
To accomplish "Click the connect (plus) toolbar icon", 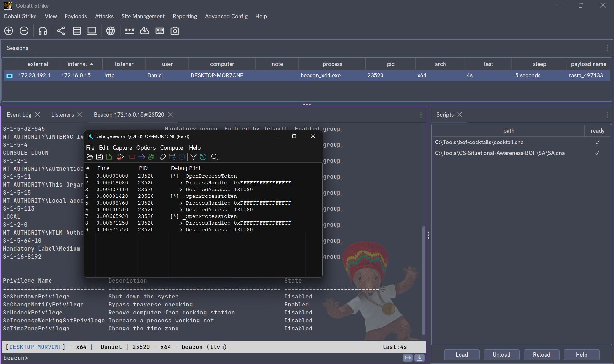I will (9, 31).
